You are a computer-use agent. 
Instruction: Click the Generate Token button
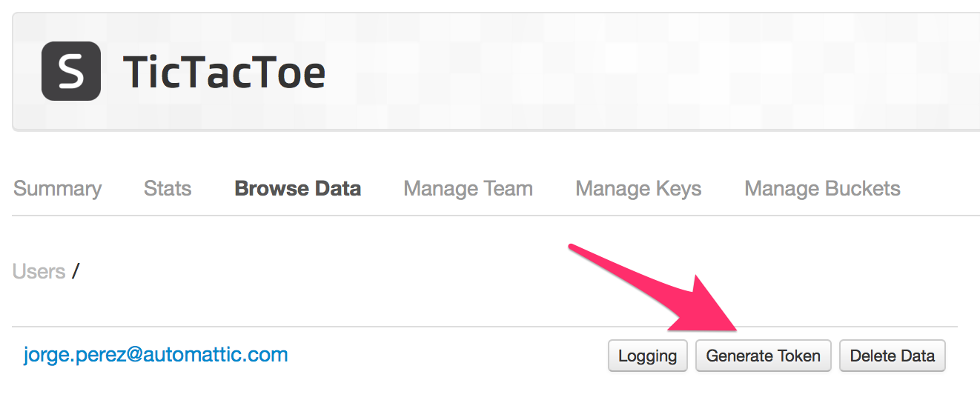[763, 356]
